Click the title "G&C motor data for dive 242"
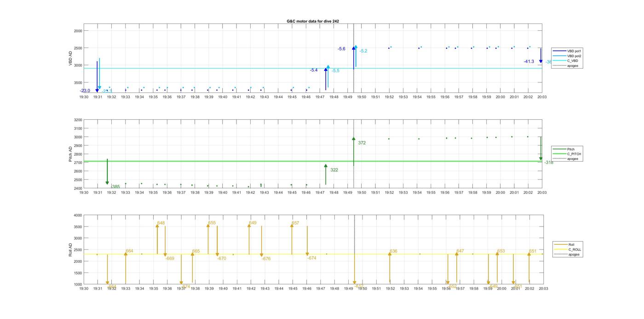The width and height of the screenshot is (644, 319). pyautogui.click(x=313, y=21)
